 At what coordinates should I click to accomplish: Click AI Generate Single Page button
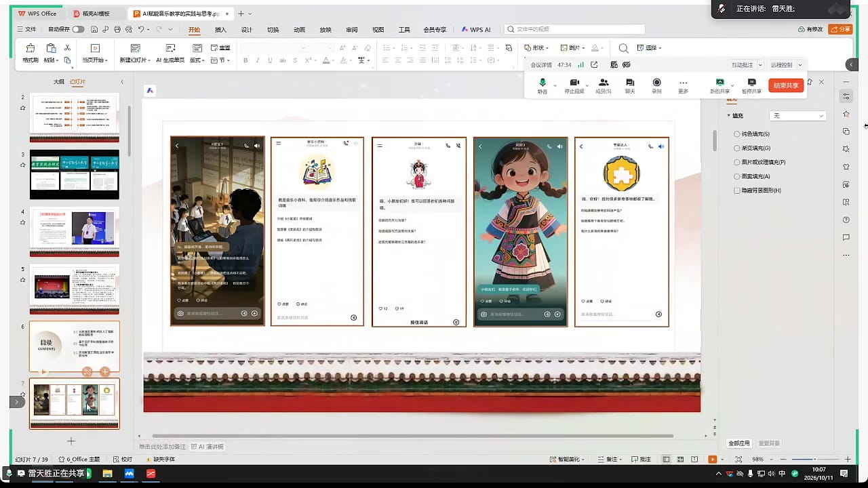coord(170,54)
